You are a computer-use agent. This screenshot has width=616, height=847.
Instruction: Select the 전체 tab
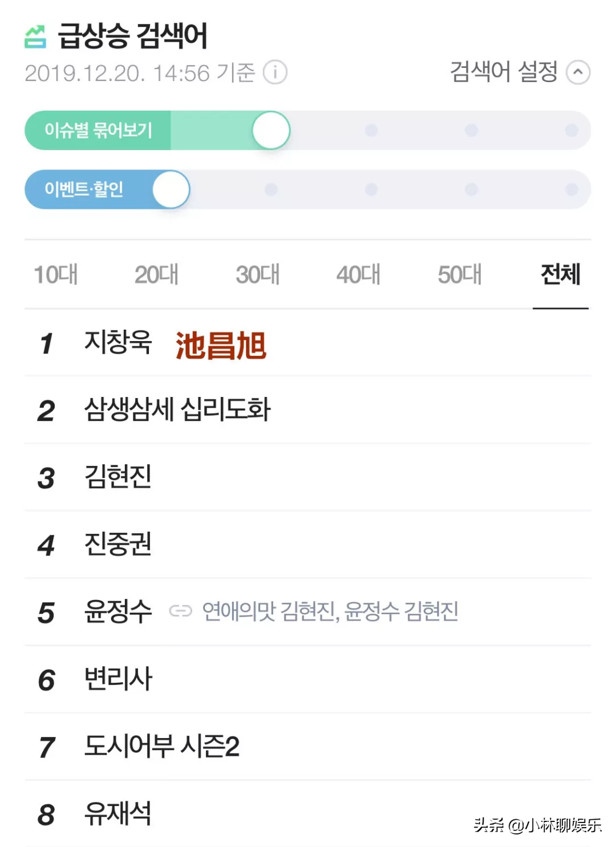[x=561, y=274]
